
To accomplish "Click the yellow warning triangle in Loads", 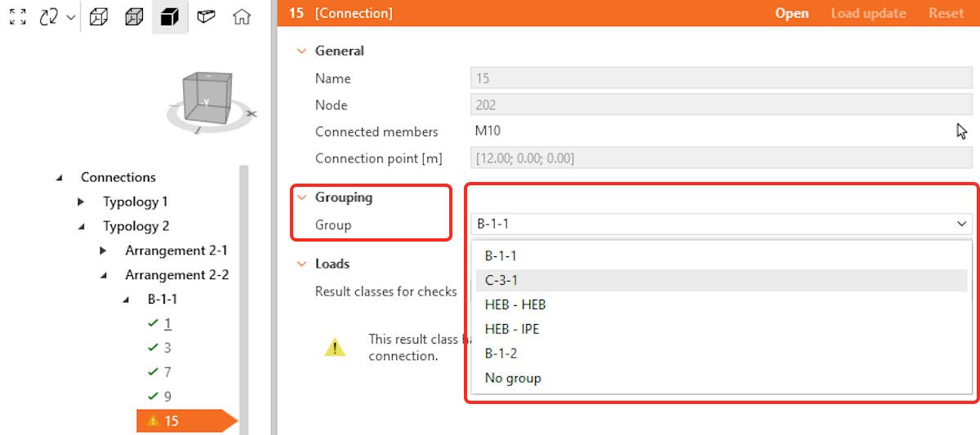I will (335, 347).
